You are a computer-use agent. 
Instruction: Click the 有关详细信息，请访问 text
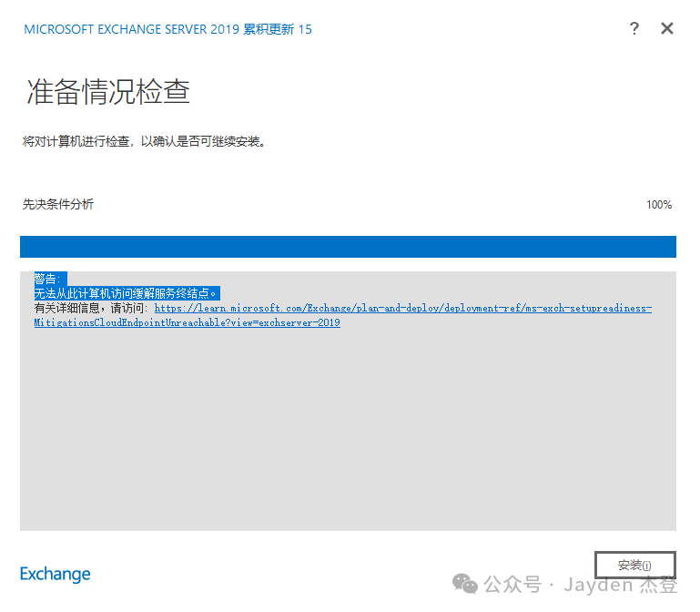pos(91,309)
